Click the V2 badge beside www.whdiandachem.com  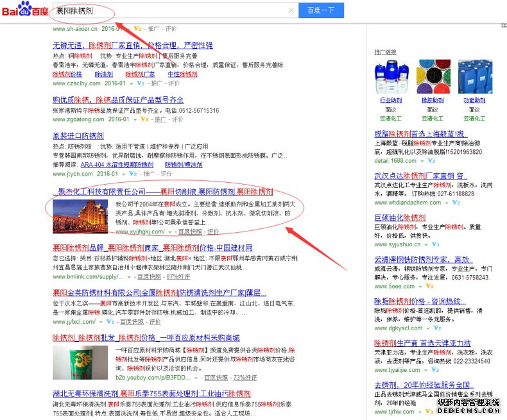click(x=456, y=203)
